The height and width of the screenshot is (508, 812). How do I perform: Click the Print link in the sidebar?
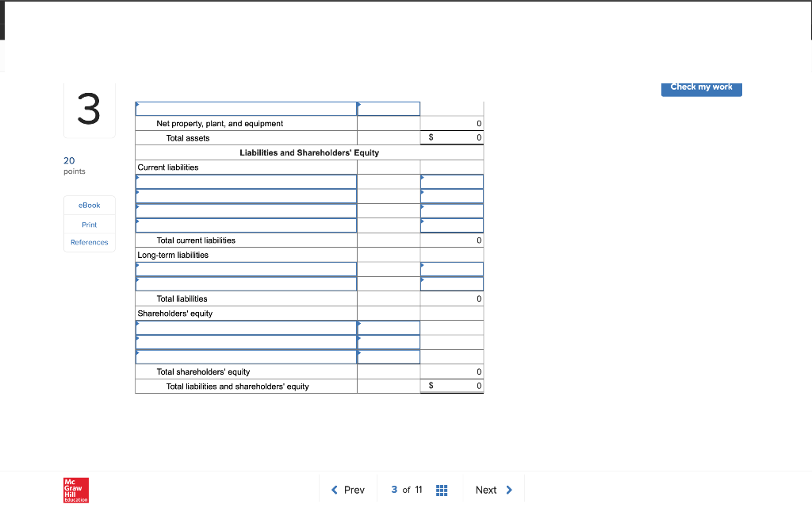[x=89, y=225]
